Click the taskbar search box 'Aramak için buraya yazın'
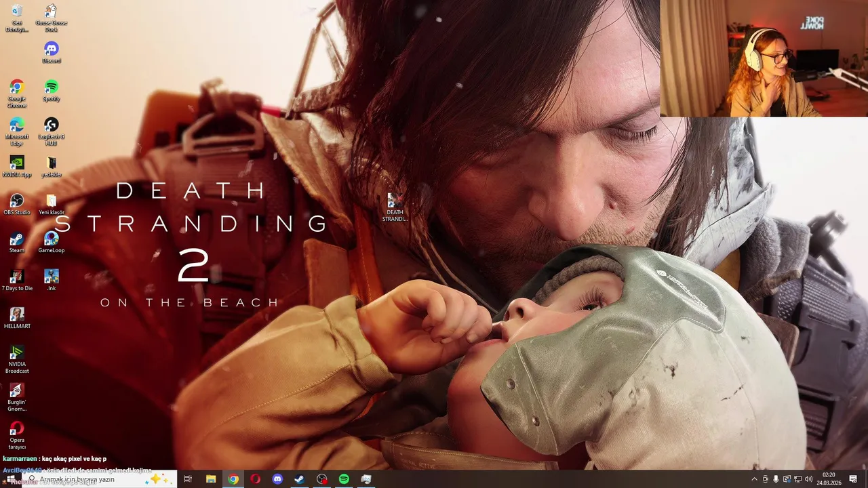 coord(99,479)
